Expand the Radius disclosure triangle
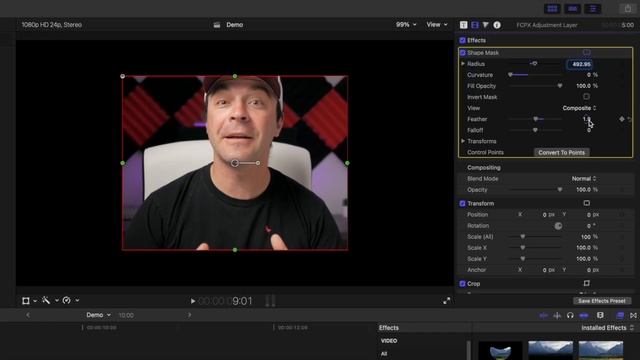Image resolution: width=640 pixels, height=360 pixels. pos(463,64)
